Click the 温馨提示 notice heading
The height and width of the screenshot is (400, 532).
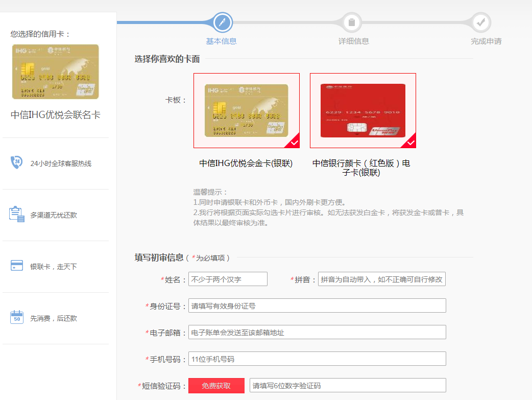[210, 192]
